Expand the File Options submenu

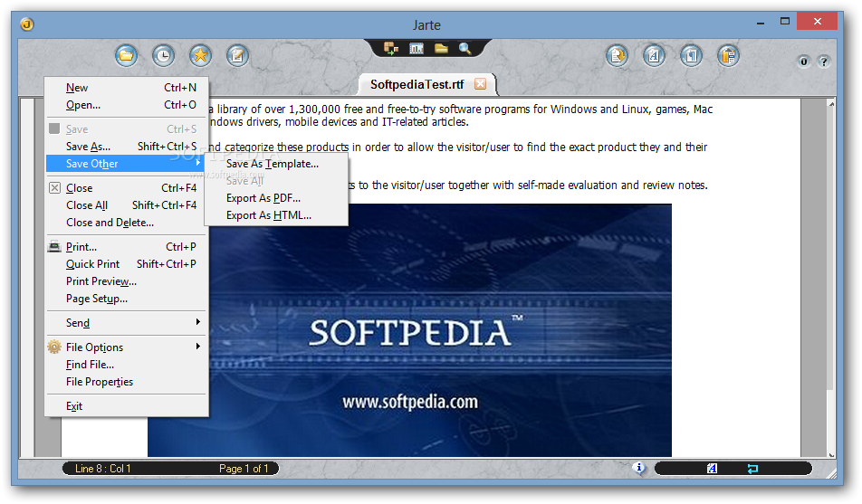point(128,347)
